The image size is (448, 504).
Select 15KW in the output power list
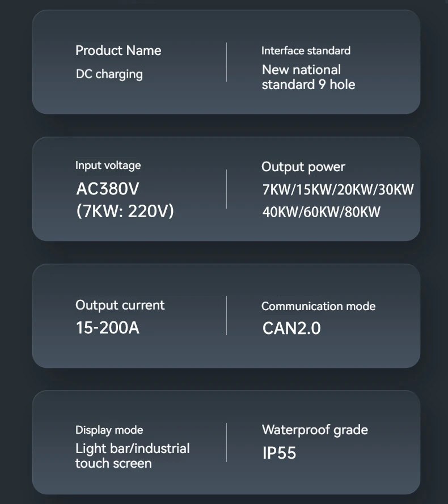311,190
